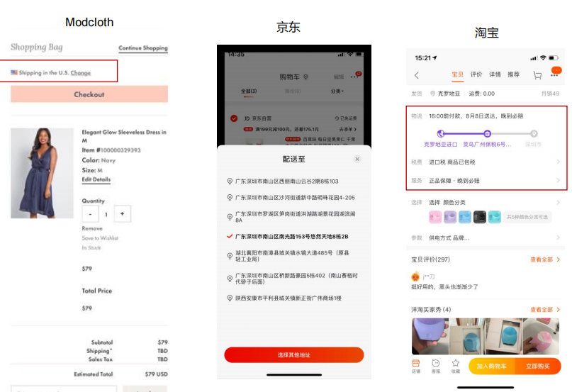Expand the 选择 颜色分类 row chevron
The height and width of the screenshot is (392, 572).
tap(558, 202)
